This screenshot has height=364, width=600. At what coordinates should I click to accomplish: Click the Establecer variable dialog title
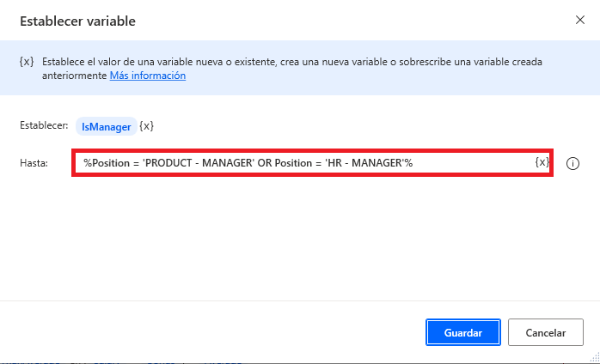pos(77,21)
